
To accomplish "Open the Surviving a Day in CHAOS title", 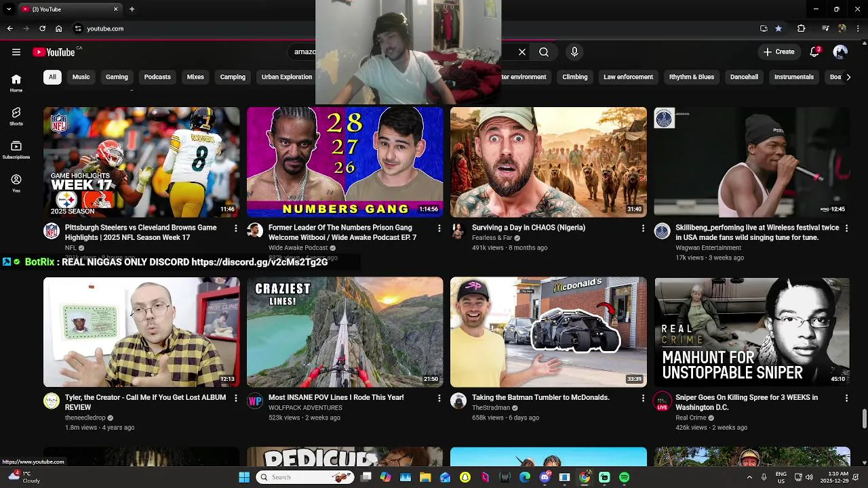I will point(528,228).
